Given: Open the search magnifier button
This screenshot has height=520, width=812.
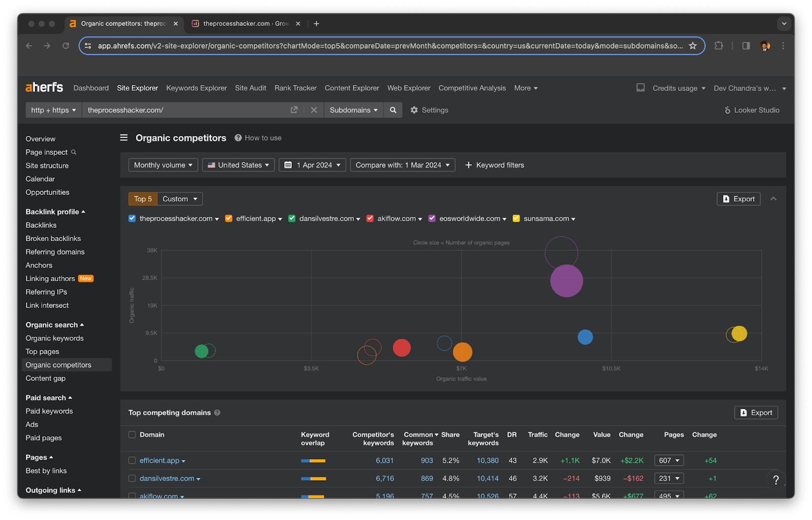Looking at the screenshot, I should pyautogui.click(x=393, y=110).
